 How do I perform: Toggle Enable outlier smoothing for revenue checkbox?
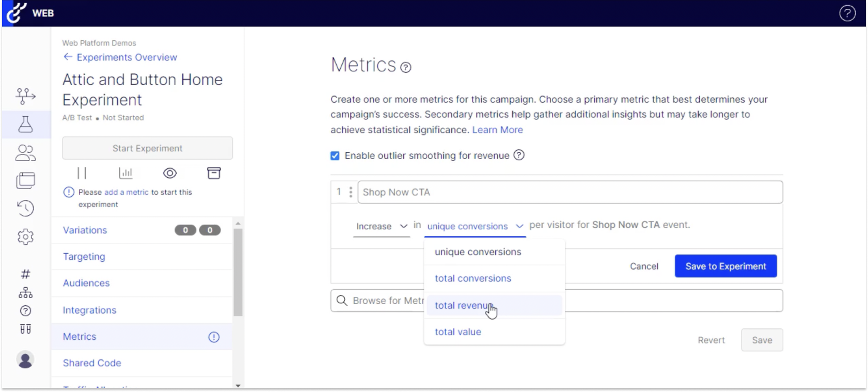(x=335, y=155)
